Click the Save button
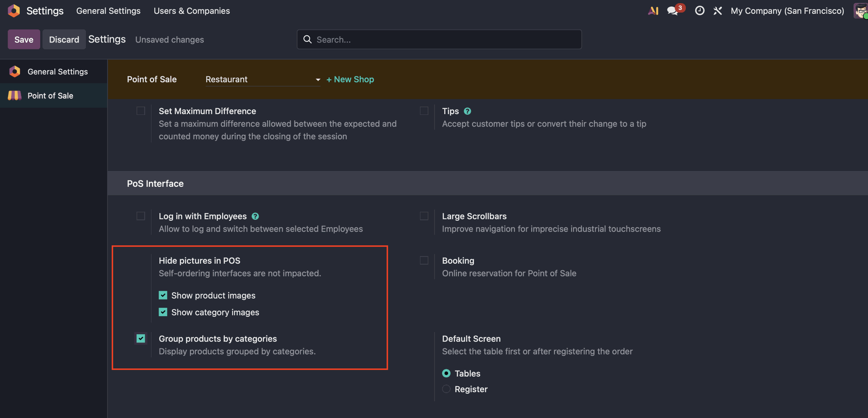The height and width of the screenshot is (418, 868). pyautogui.click(x=24, y=40)
